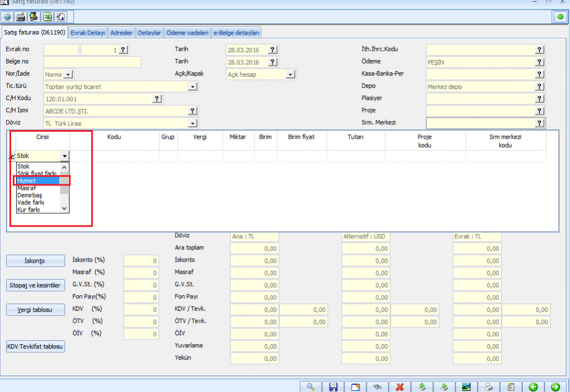This screenshot has height=392, width=570.
Task: Click the help question mark toolbar icon
Action: (8, 17)
